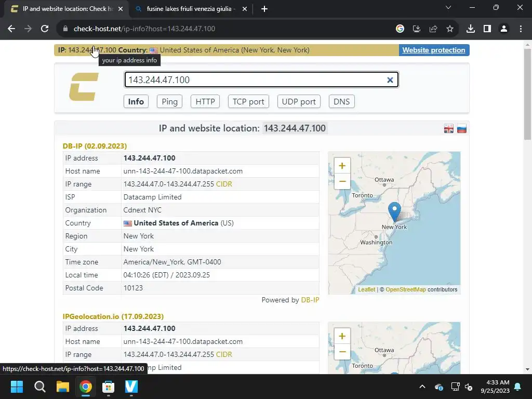Zoom in on the IPGeolocation map

pos(342,336)
